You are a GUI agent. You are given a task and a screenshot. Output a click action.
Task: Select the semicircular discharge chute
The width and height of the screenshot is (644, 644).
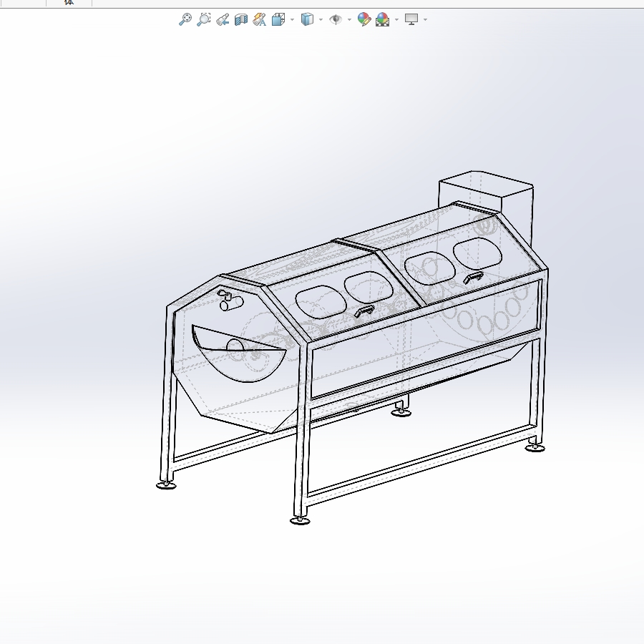click(x=238, y=353)
